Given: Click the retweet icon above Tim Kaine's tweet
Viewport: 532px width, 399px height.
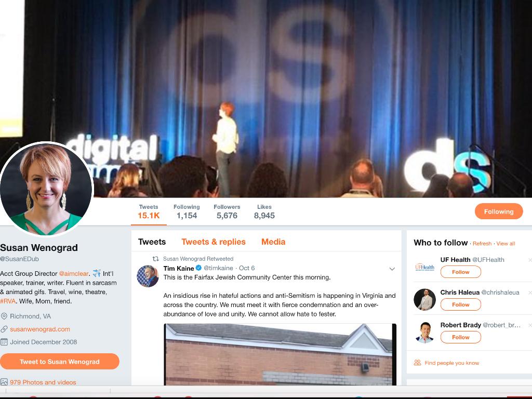Looking at the screenshot, I should (x=155, y=259).
